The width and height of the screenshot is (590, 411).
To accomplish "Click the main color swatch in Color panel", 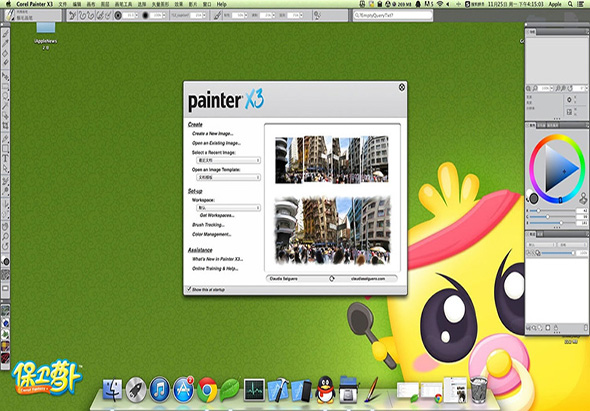I will coord(533,198).
